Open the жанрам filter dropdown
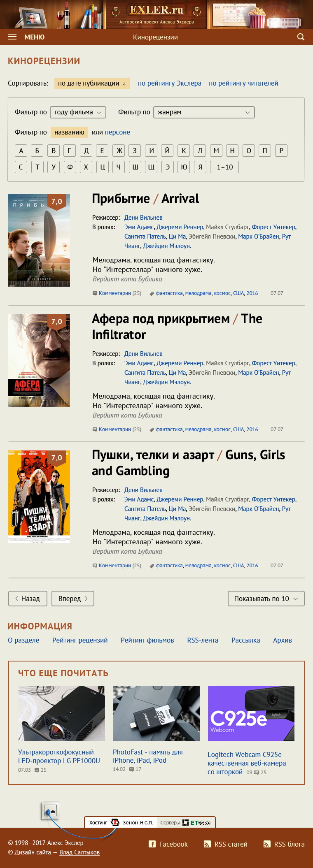The image size is (313, 868). tap(203, 112)
